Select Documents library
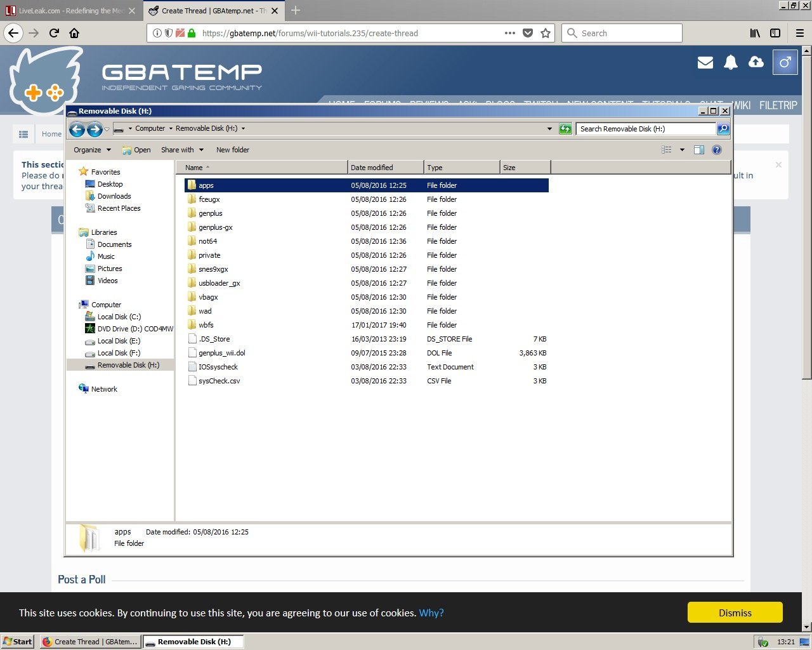The width and height of the screenshot is (812, 650). point(114,244)
